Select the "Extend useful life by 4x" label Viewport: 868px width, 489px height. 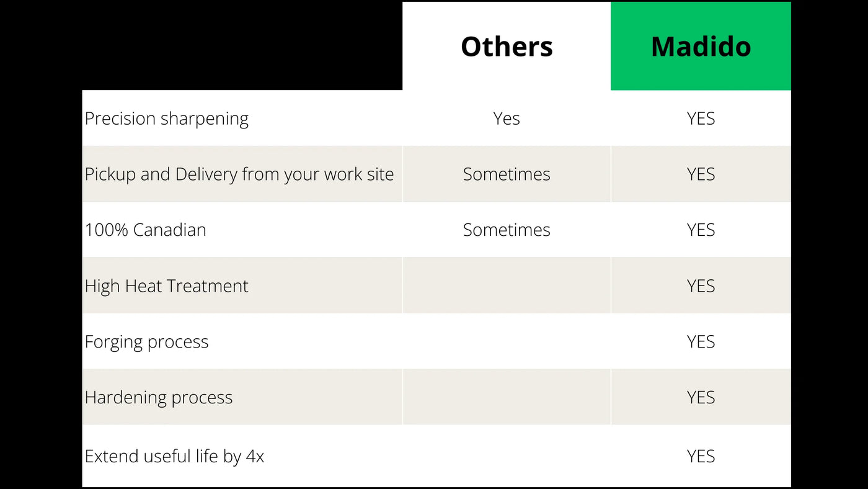pyautogui.click(x=174, y=457)
